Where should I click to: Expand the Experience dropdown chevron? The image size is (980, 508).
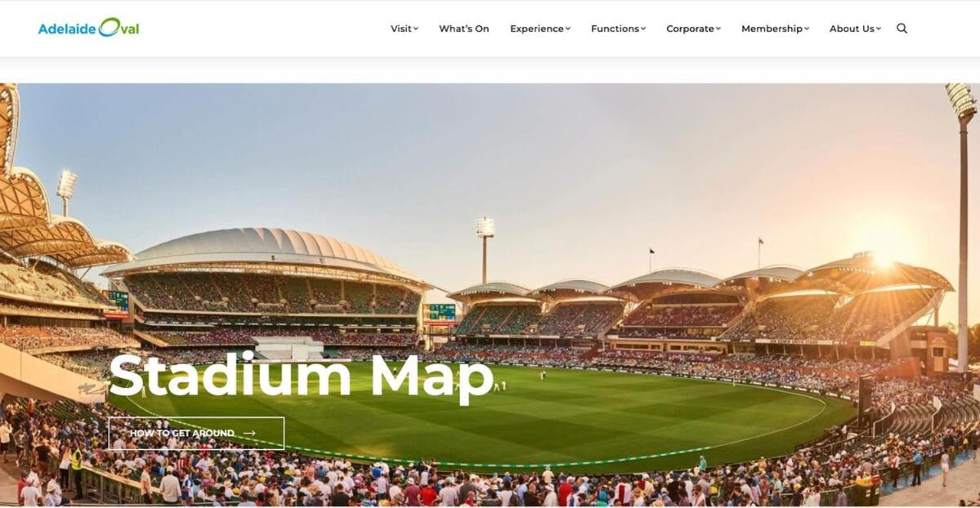[567, 29]
